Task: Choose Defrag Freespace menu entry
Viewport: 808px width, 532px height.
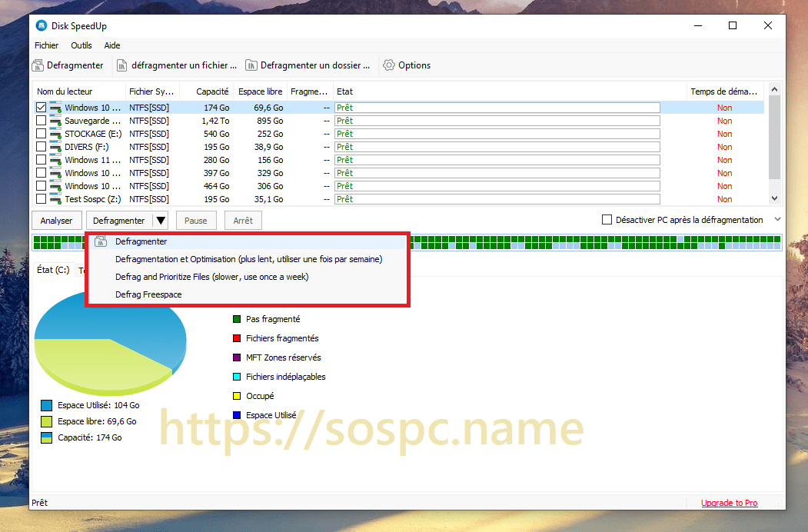Action: tap(248, 294)
